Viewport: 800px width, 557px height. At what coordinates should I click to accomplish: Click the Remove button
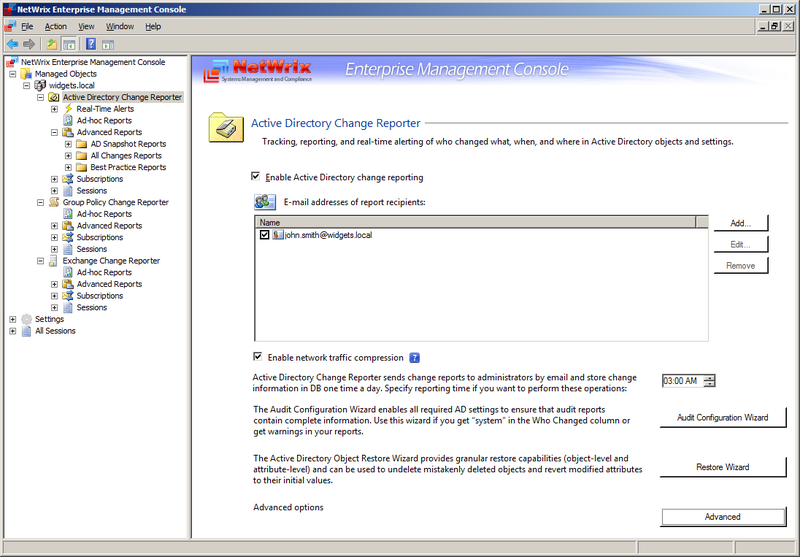click(740, 265)
